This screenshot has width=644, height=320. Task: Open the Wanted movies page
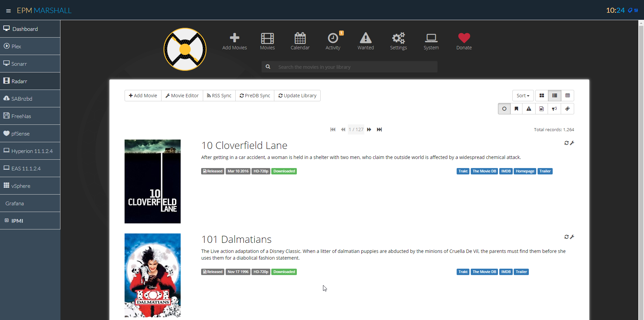coord(366,42)
